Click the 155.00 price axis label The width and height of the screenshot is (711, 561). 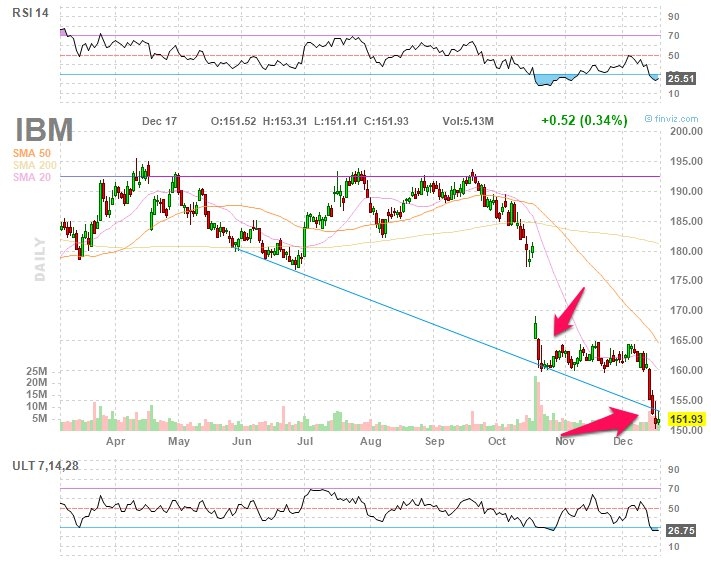point(687,400)
